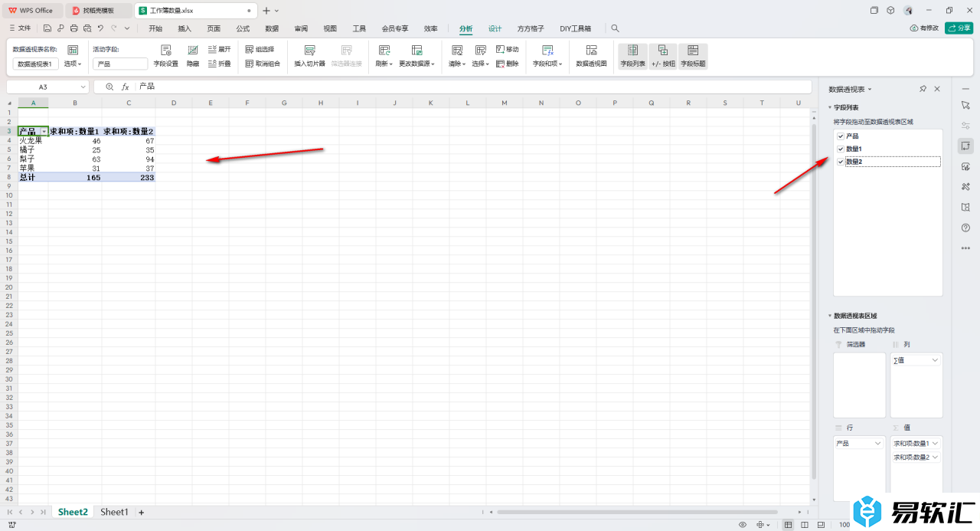Screen dimensions: 980x531
Task: Open the 公式 ribbon tab
Action: tap(243, 28)
